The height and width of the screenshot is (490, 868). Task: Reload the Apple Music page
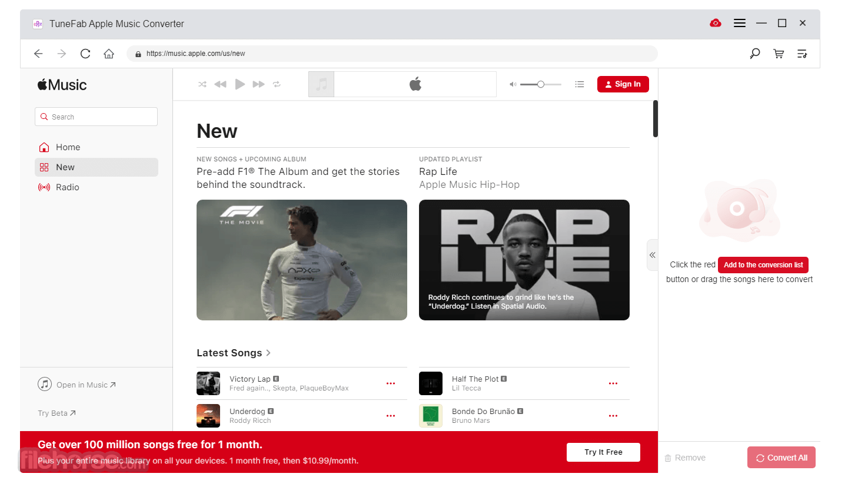[85, 54]
